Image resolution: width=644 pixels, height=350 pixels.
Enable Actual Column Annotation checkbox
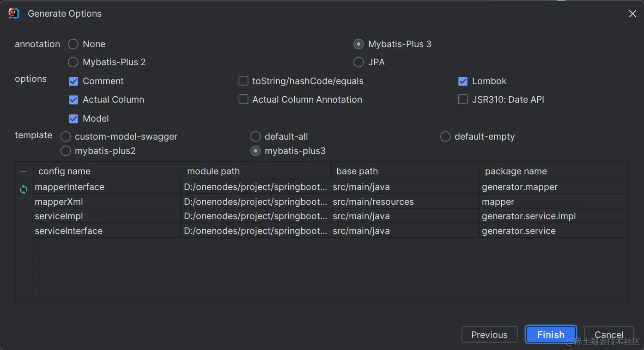pyautogui.click(x=243, y=99)
